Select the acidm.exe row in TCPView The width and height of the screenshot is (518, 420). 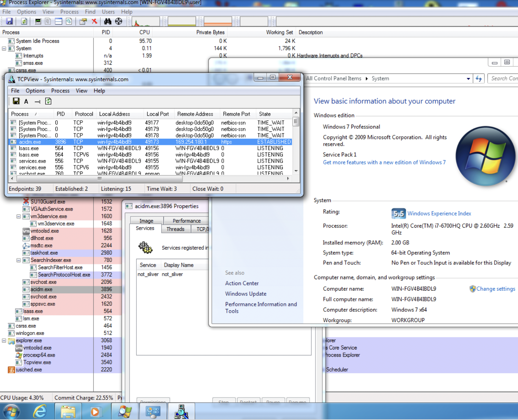150,142
